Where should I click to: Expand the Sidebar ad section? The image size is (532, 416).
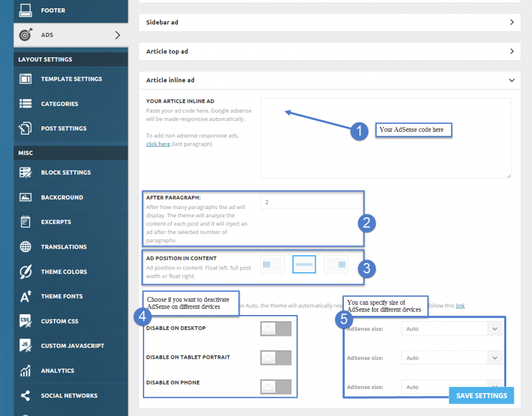click(329, 22)
